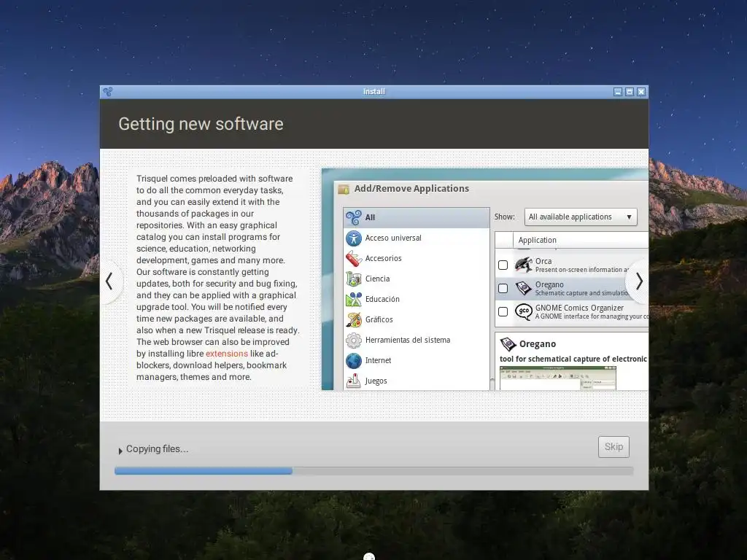Click the GNOME Comics Organizer name
The image size is (747, 560).
point(579,308)
